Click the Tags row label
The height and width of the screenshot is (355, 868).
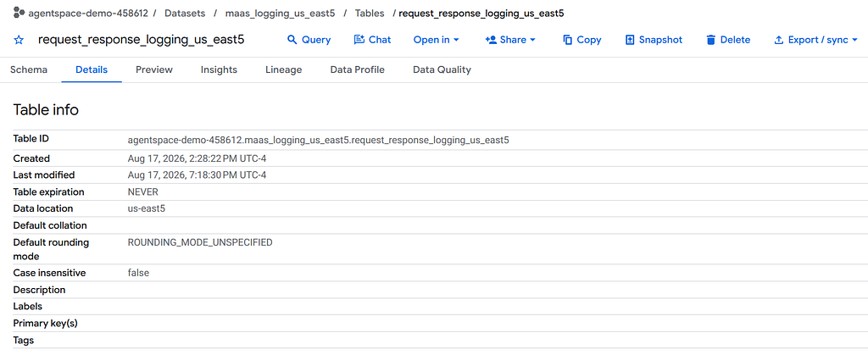coord(24,340)
